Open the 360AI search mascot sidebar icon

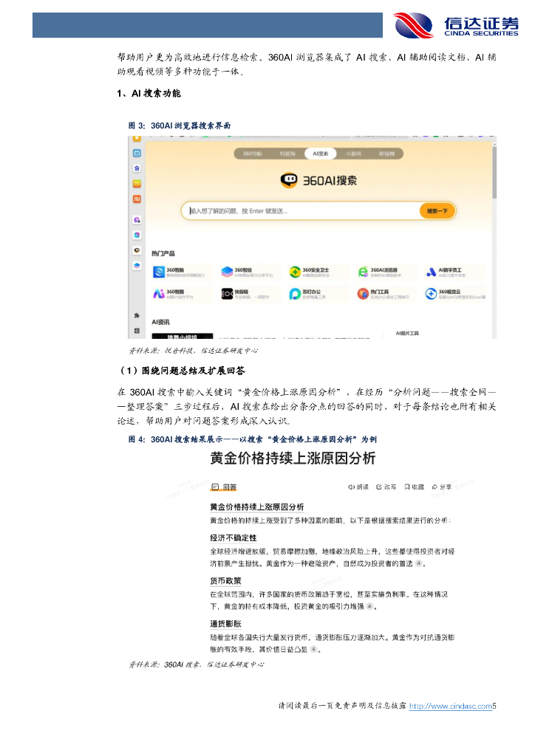[x=137, y=250]
